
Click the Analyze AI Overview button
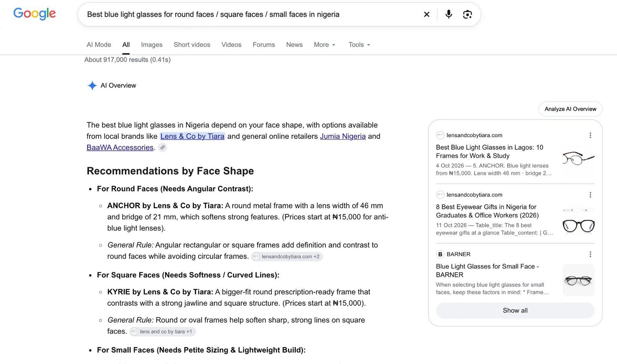tap(570, 109)
